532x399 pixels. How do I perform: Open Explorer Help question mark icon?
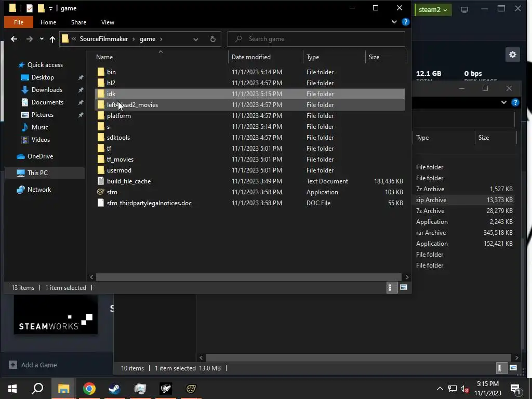(405, 22)
